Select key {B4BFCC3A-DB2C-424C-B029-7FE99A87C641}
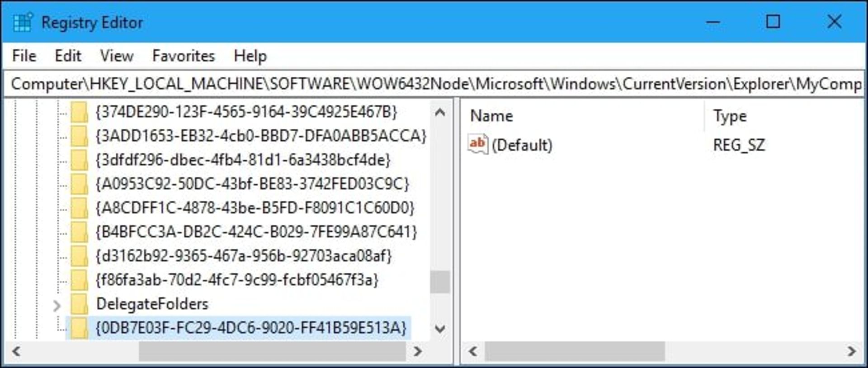Screen dimensions: 868x368 pyautogui.click(x=256, y=232)
